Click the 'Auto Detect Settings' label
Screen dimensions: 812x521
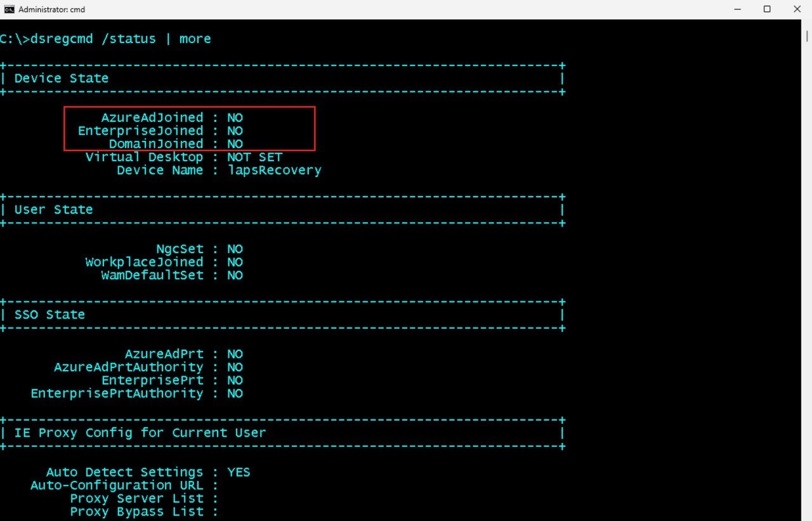(x=125, y=472)
